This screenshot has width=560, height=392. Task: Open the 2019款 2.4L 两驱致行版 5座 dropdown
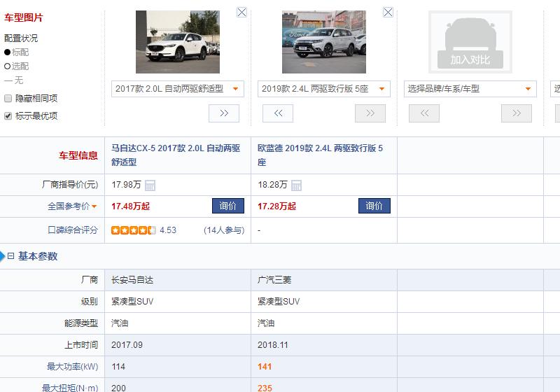click(324, 89)
